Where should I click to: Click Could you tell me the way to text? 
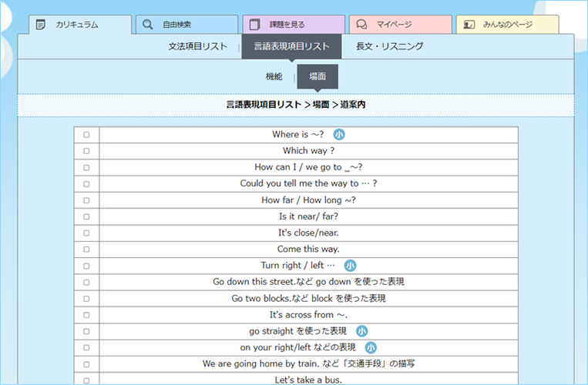tap(308, 183)
